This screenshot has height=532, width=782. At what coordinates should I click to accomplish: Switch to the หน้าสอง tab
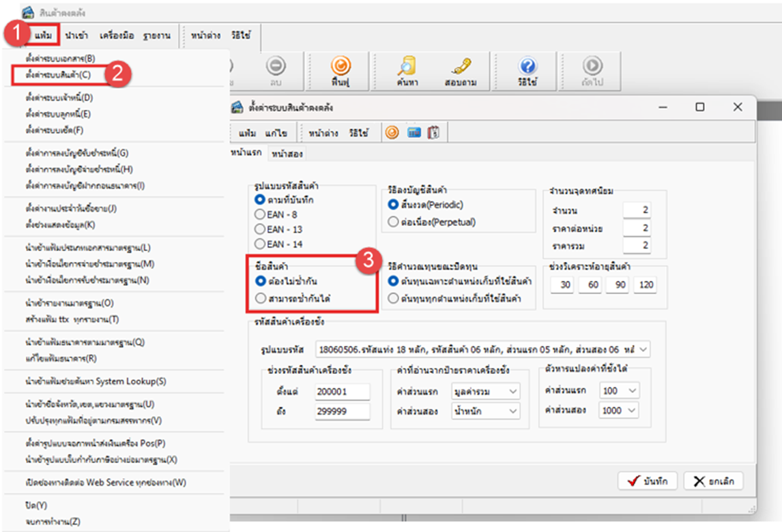pyautogui.click(x=287, y=154)
